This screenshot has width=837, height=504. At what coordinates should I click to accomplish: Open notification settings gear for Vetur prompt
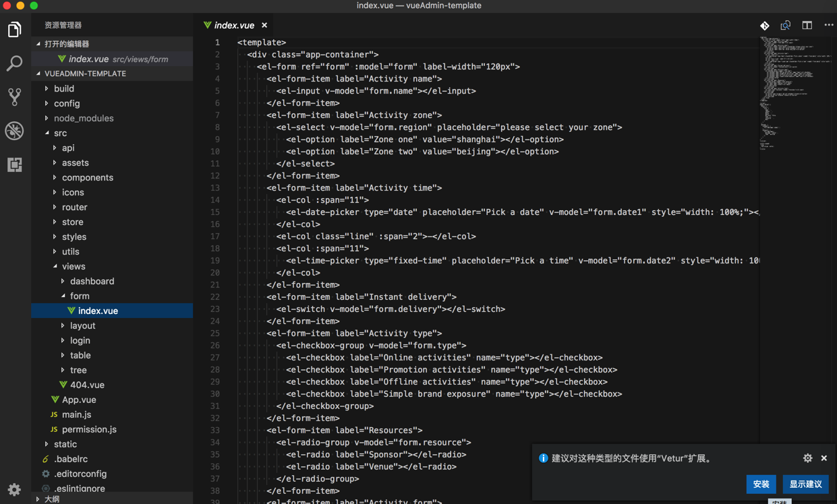pos(807,458)
